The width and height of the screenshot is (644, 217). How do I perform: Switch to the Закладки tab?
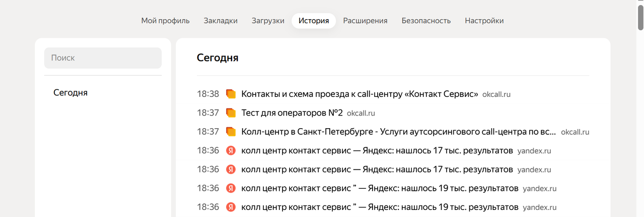pyautogui.click(x=221, y=21)
